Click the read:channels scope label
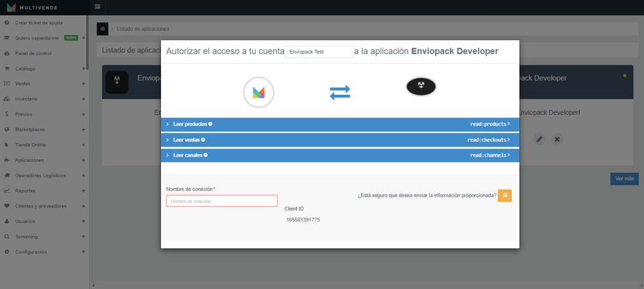This screenshot has width=644, height=289. [x=489, y=155]
